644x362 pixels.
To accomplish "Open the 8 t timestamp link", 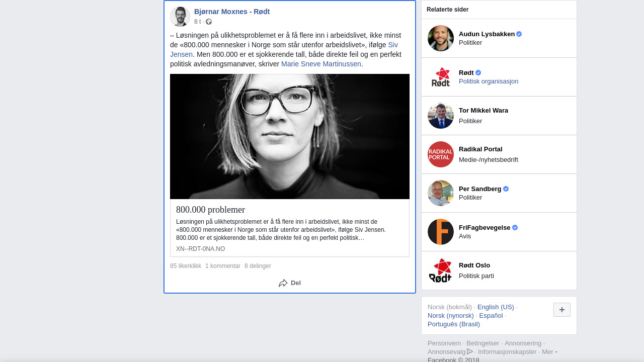I will click(x=197, y=22).
